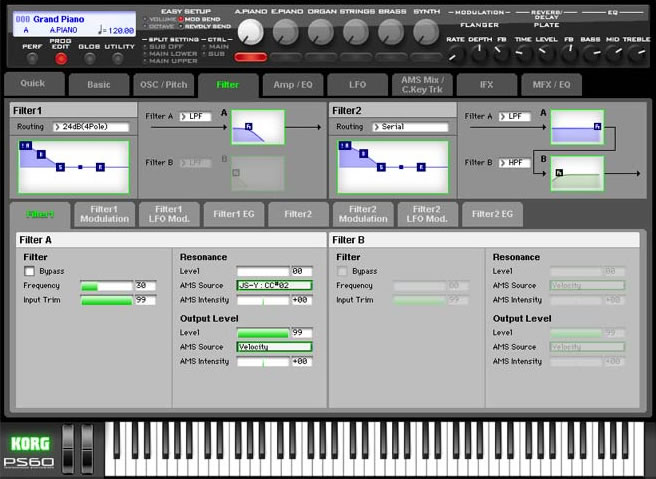Open the Filter1 Filter A type dropdown
The height and width of the screenshot is (479, 656).
point(195,116)
